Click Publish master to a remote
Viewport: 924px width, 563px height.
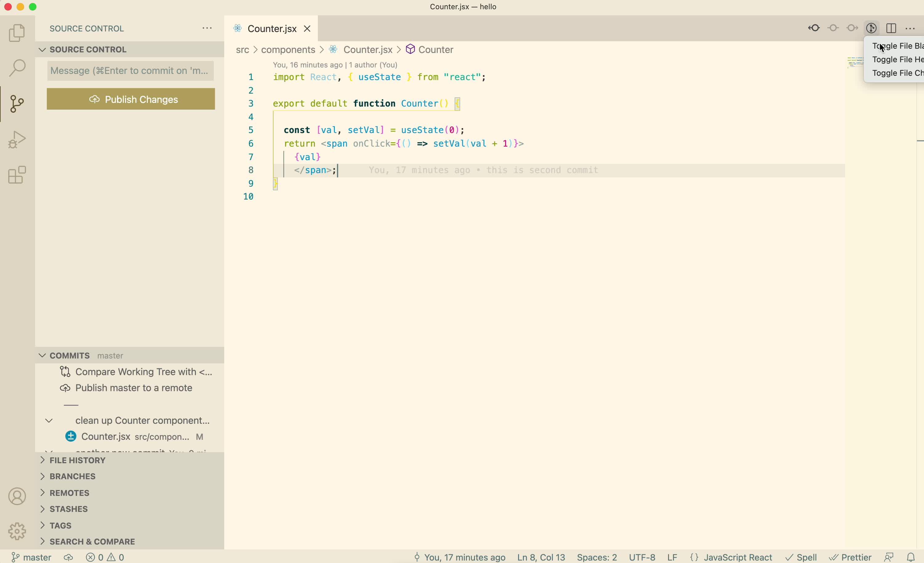point(130,388)
